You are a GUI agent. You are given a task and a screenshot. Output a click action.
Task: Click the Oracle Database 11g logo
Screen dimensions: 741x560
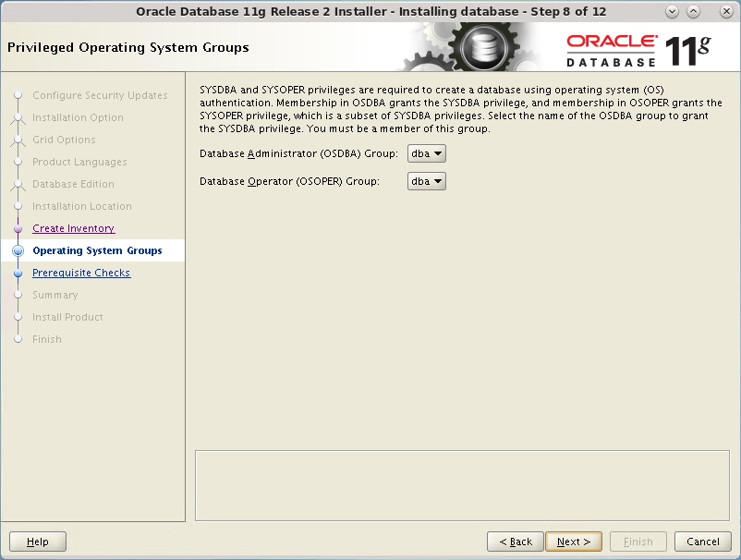638,50
